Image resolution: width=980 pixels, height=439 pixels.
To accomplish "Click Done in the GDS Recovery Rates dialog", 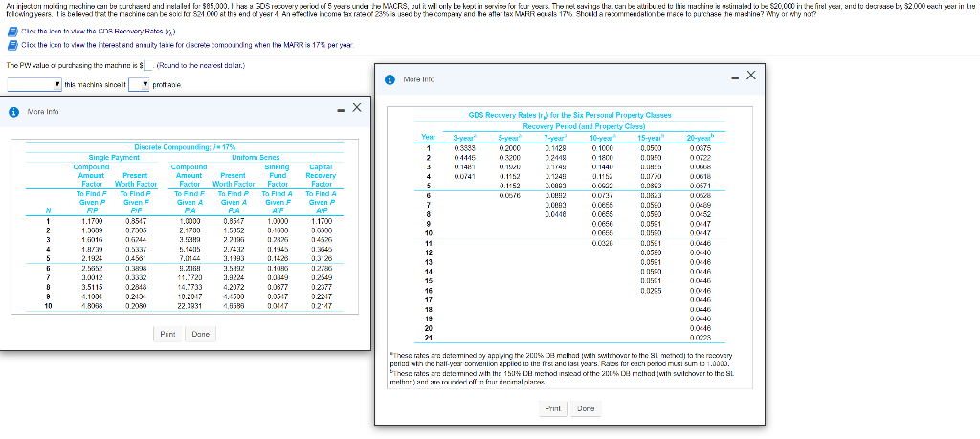I will pos(586,408).
